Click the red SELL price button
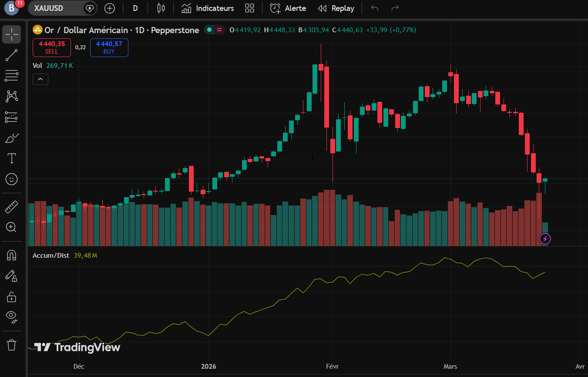The width and height of the screenshot is (588, 377). coord(52,47)
